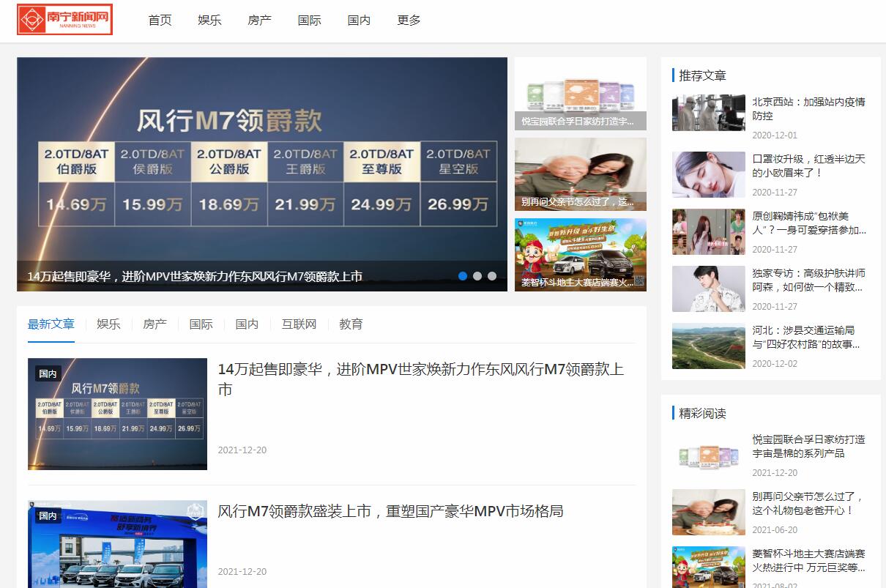Screen dimensions: 886x588
Task: Click the 河北涉县 mountain road thumbnail
Action: [709, 346]
